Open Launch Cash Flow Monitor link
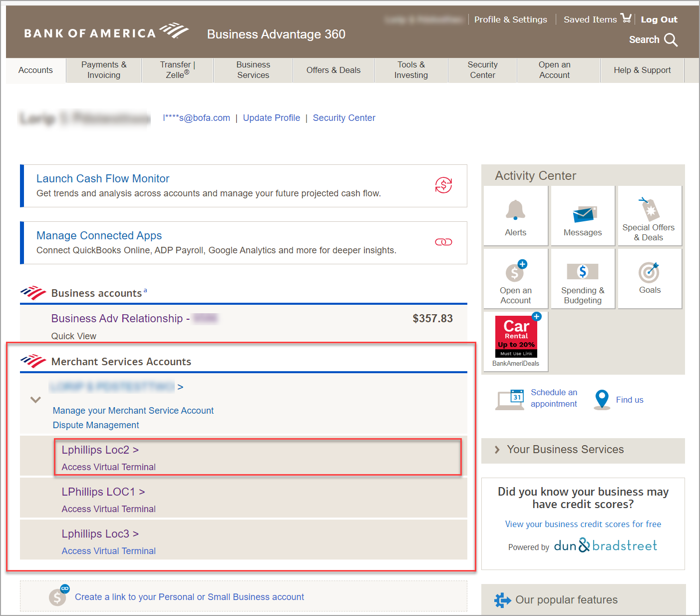 coord(103,178)
